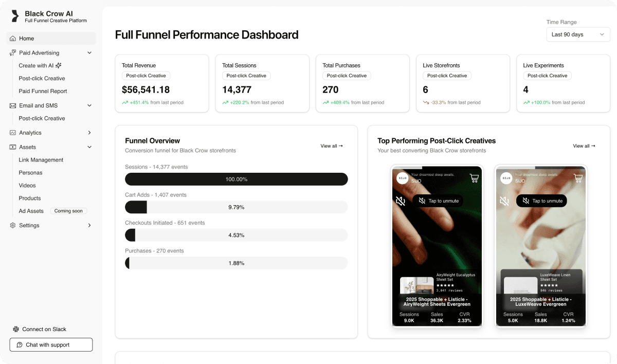Click the 2.33% CVR value

coord(465,320)
